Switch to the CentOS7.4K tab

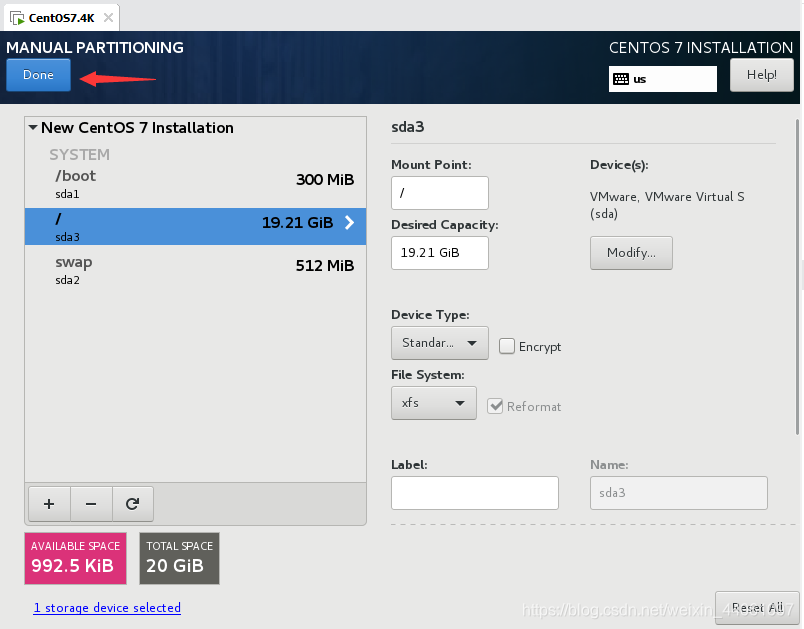pyautogui.click(x=62, y=18)
